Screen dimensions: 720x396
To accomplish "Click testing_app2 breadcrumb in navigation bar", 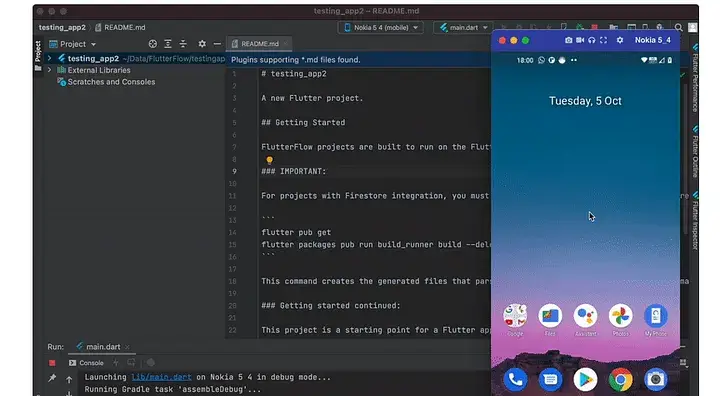I will [62, 28].
